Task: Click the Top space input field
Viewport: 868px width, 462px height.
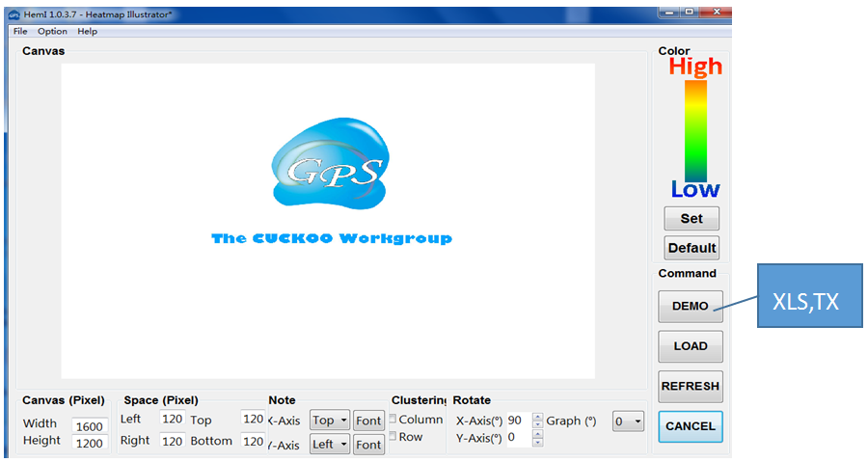Action: (253, 419)
